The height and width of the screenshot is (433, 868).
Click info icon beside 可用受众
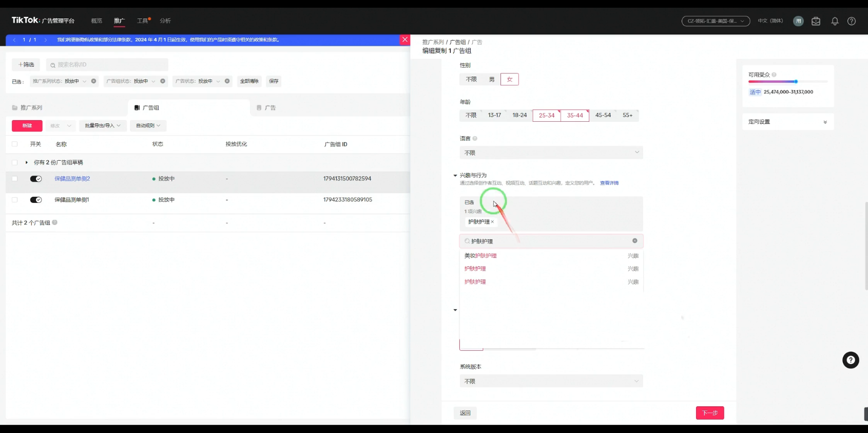(774, 75)
